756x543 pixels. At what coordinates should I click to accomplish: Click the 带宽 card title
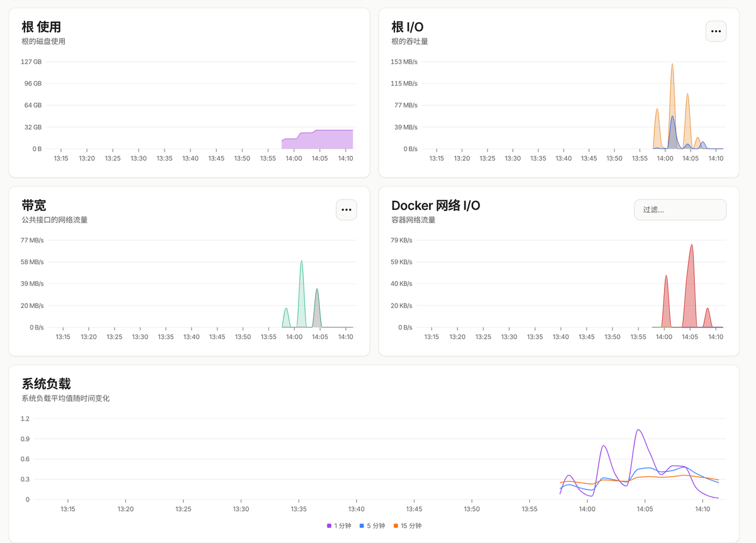click(34, 205)
